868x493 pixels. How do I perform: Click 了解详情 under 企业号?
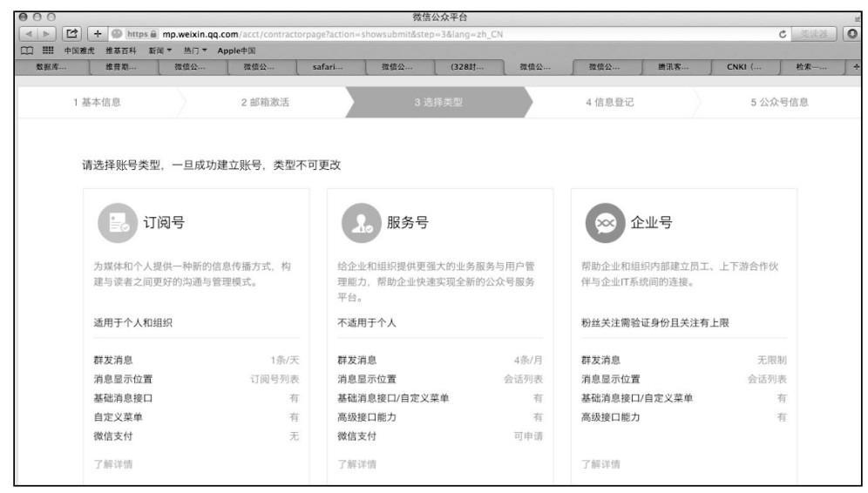pos(600,464)
